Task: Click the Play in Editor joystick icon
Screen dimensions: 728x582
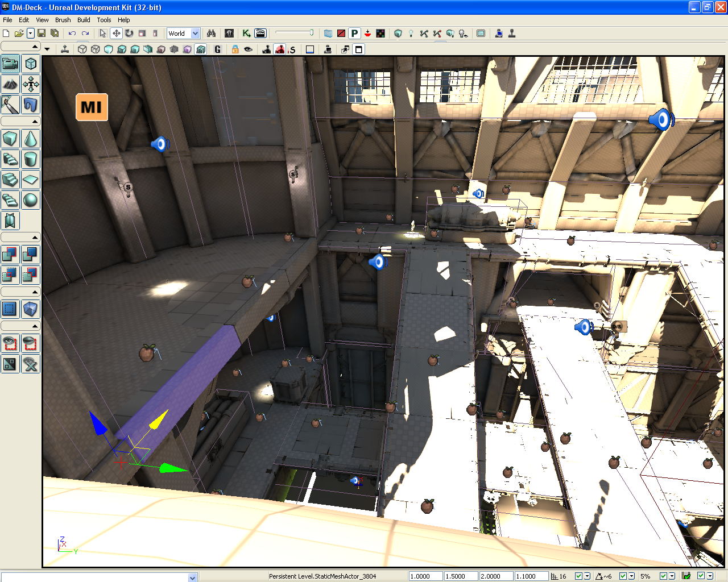Action: (512, 34)
